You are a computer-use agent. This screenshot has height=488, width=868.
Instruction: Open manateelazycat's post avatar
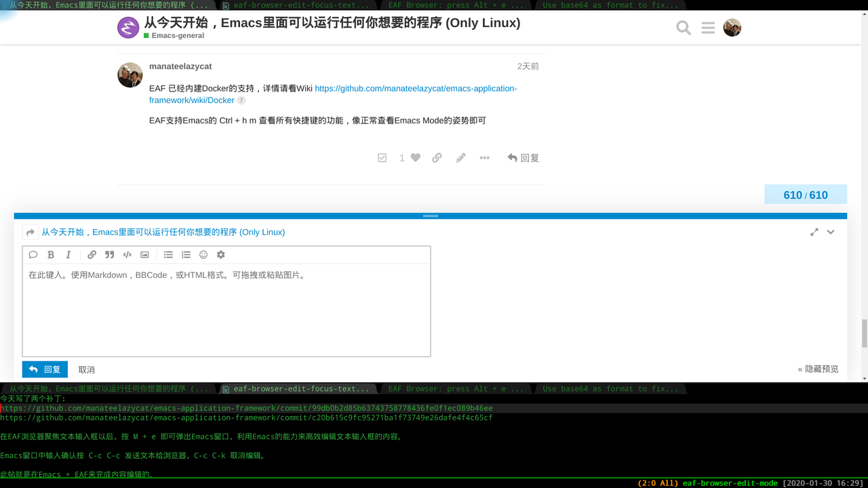tap(130, 75)
